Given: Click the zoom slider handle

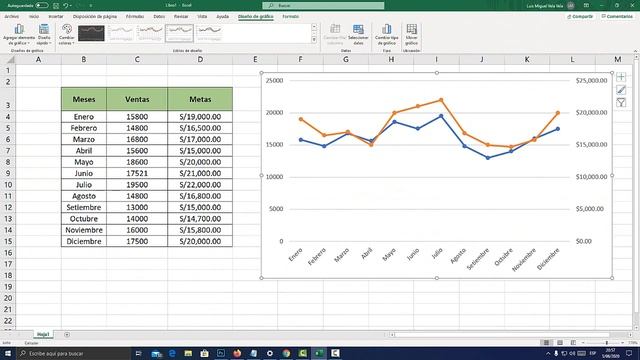Looking at the screenshot, I should coord(607,343).
